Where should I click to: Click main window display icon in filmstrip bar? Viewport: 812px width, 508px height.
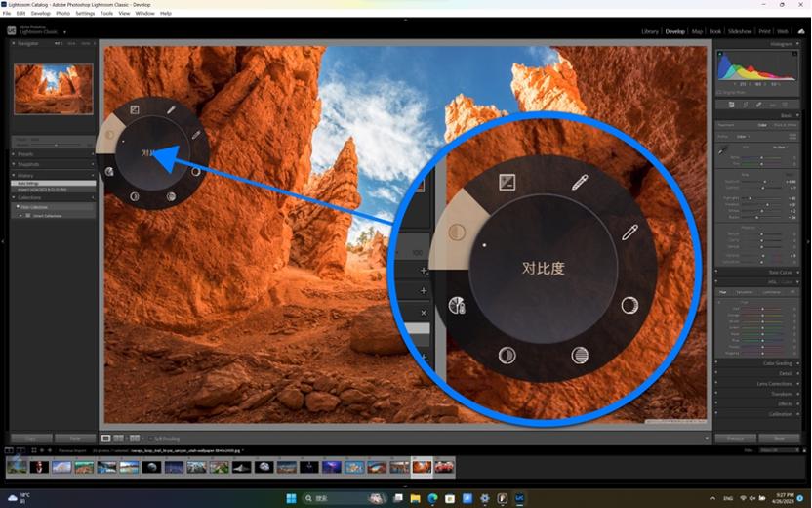(x=9, y=450)
